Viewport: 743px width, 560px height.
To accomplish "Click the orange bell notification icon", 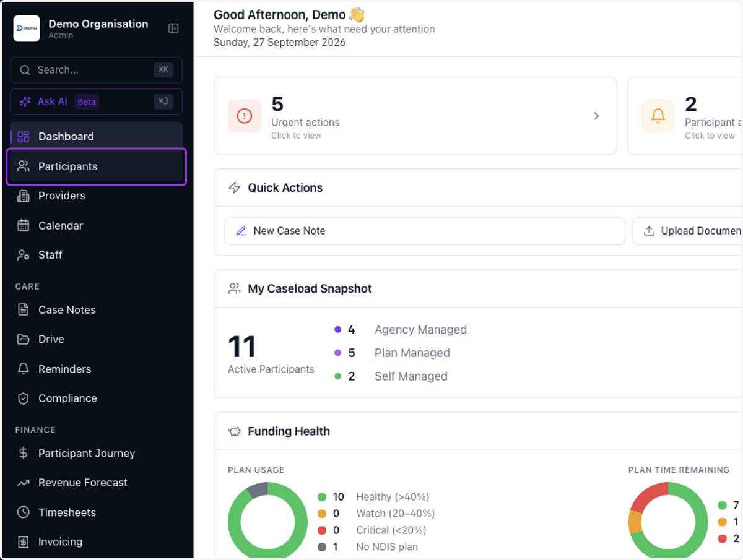I will point(658,116).
